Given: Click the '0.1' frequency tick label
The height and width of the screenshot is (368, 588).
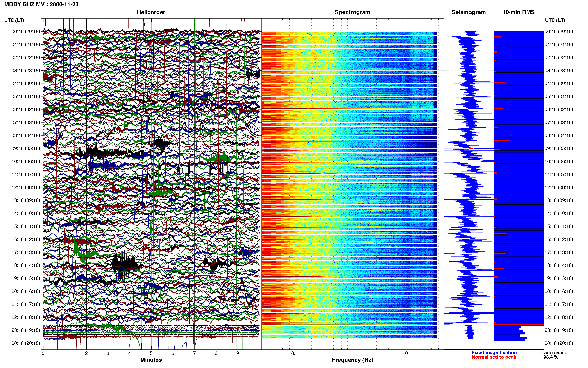Looking at the screenshot, I should tap(295, 353).
